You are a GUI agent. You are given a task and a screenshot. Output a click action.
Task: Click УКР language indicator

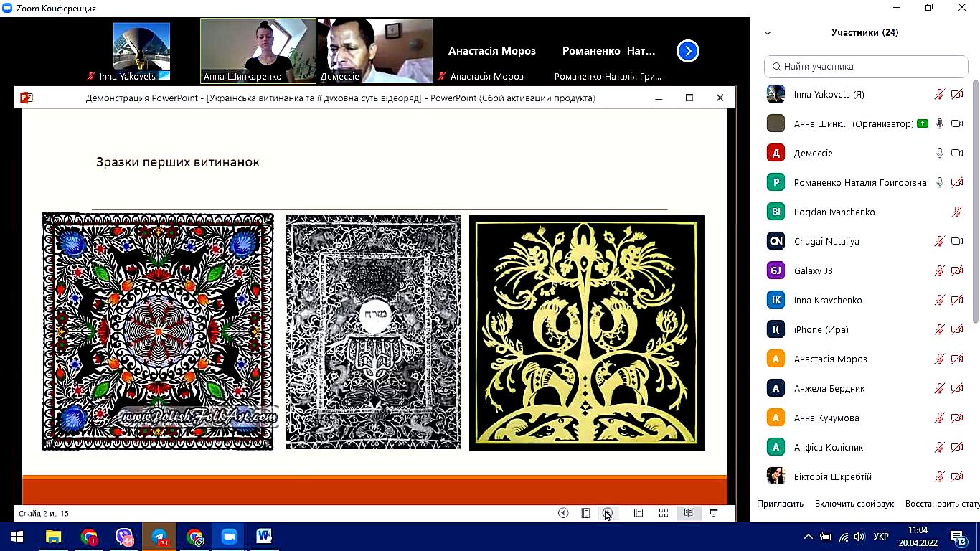coord(882,536)
